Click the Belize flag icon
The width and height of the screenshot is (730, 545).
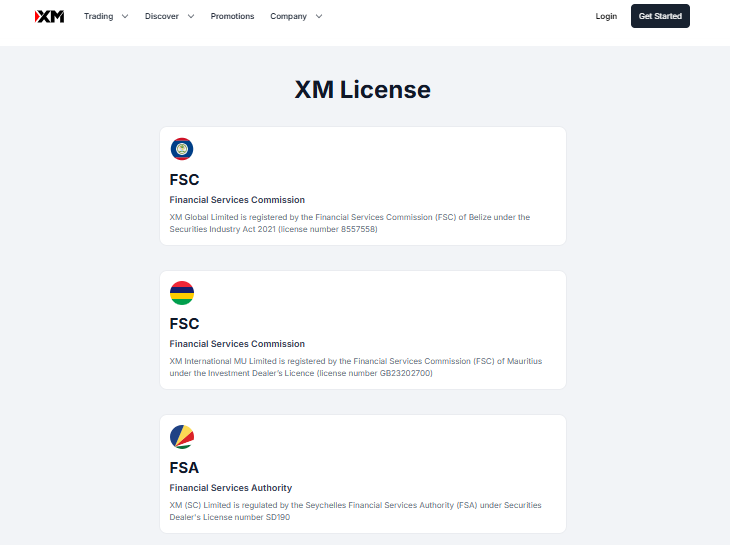[x=182, y=149]
